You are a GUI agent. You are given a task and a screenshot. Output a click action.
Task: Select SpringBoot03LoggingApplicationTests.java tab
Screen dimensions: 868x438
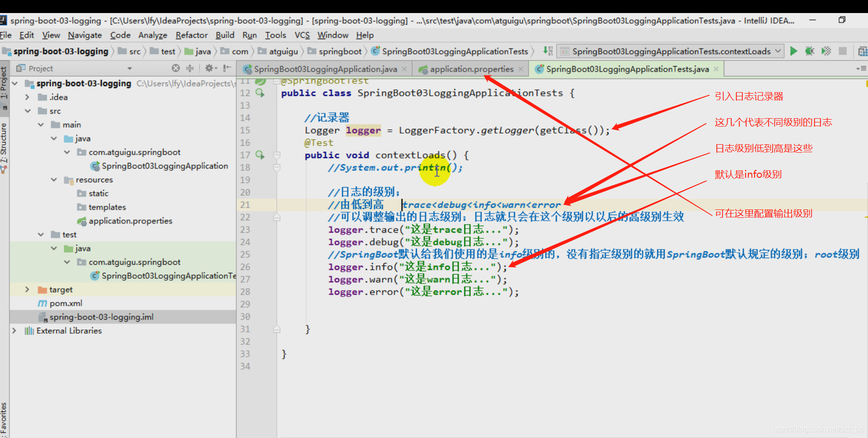point(627,69)
